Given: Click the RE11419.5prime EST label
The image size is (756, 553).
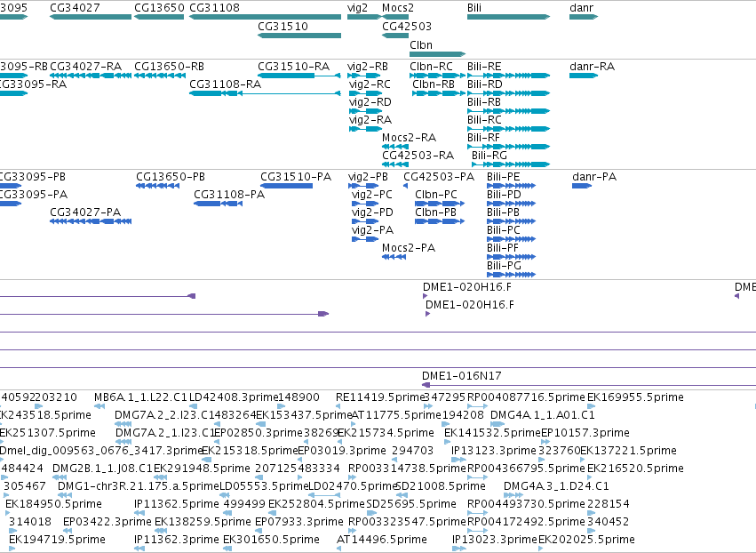Looking at the screenshot, I should (380, 397).
